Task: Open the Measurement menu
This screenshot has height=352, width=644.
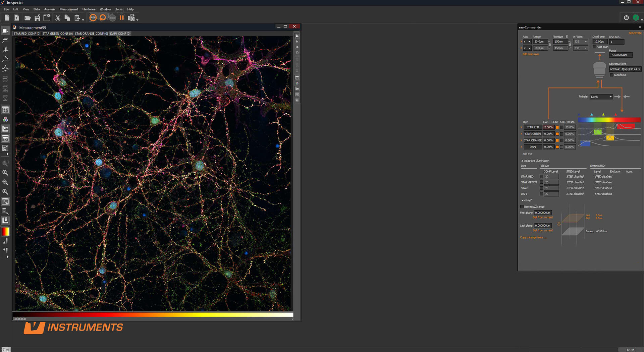Action: point(68,9)
